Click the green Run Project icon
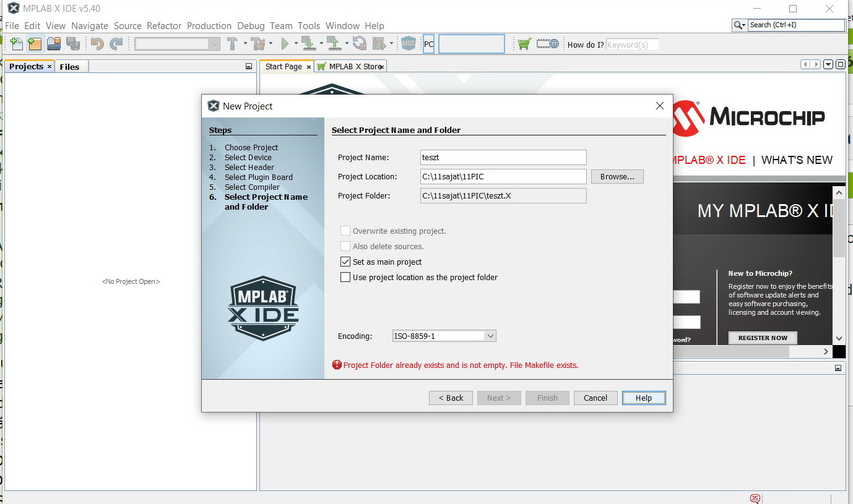This screenshot has width=853, height=504. pyautogui.click(x=285, y=44)
